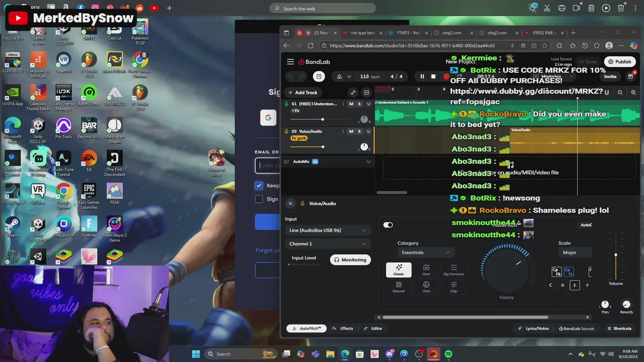
Task: Open the Channel 1 dropdown
Action: [x=328, y=244]
